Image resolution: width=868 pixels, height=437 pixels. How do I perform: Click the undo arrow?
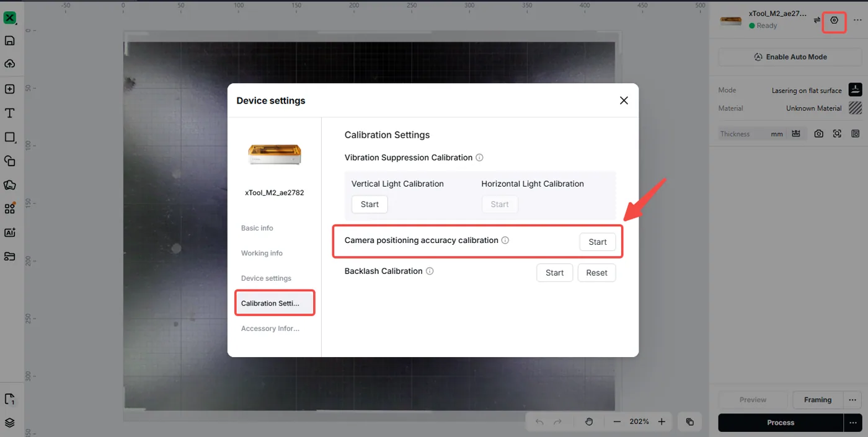(539, 422)
